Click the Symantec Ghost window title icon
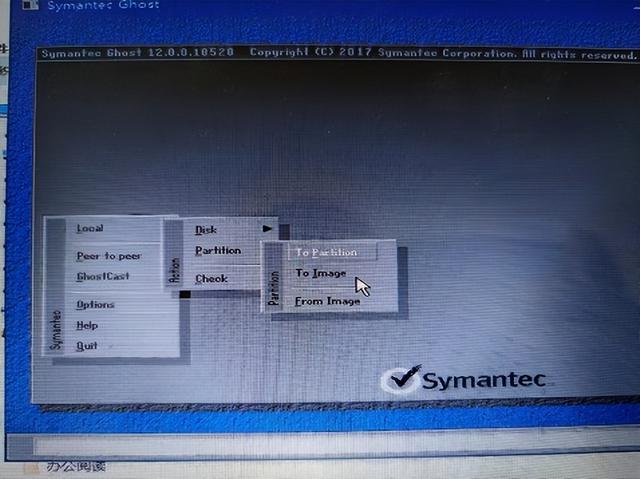The width and height of the screenshot is (640, 479). pyautogui.click(x=30, y=4)
